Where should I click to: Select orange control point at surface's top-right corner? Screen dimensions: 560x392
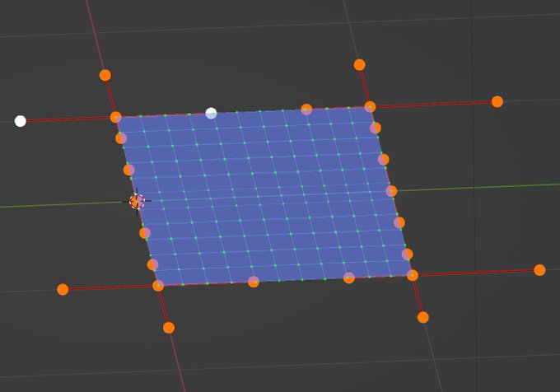pos(370,107)
